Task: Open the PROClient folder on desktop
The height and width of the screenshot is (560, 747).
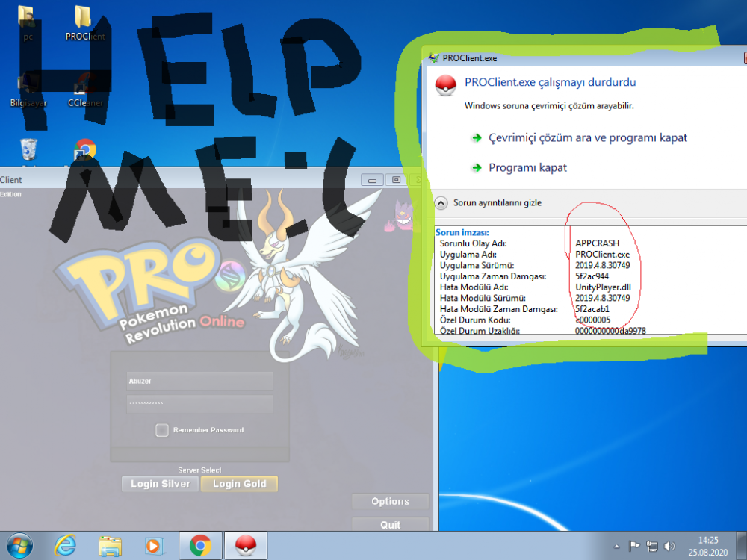Action: (x=84, y=23)
